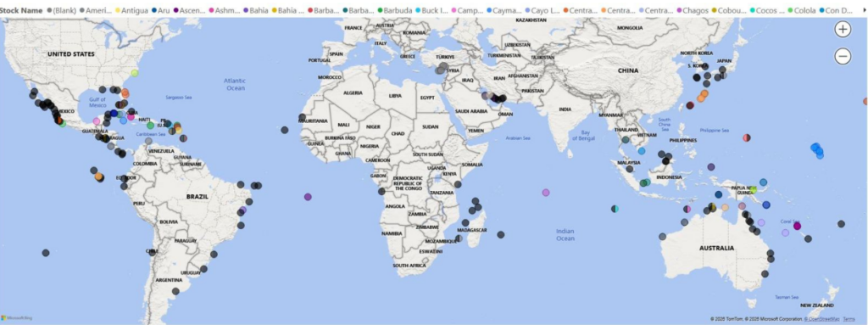
Task: Select purple marker in the mid South Atlantic
Action: point(308,197)
